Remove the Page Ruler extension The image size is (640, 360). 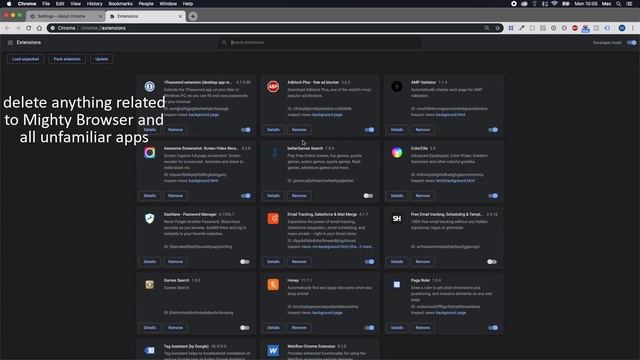[x=423, y=328]
